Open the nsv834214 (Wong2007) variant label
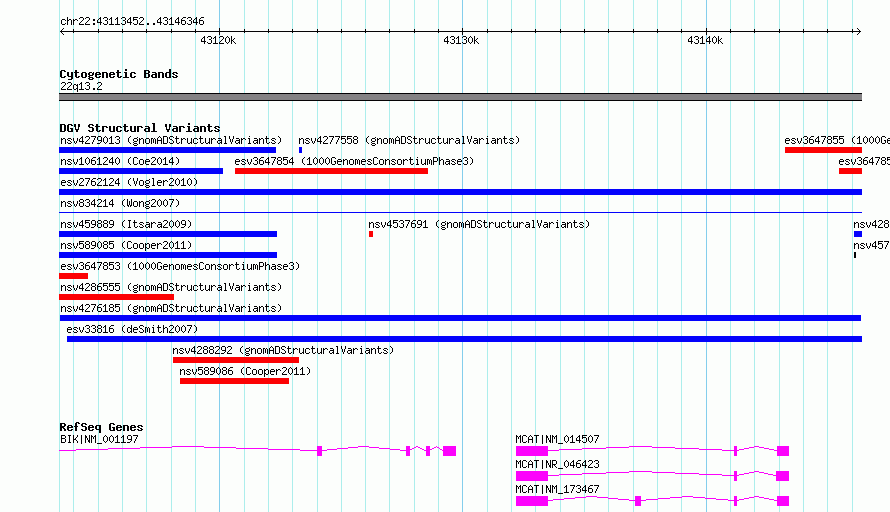 (120, 203)
